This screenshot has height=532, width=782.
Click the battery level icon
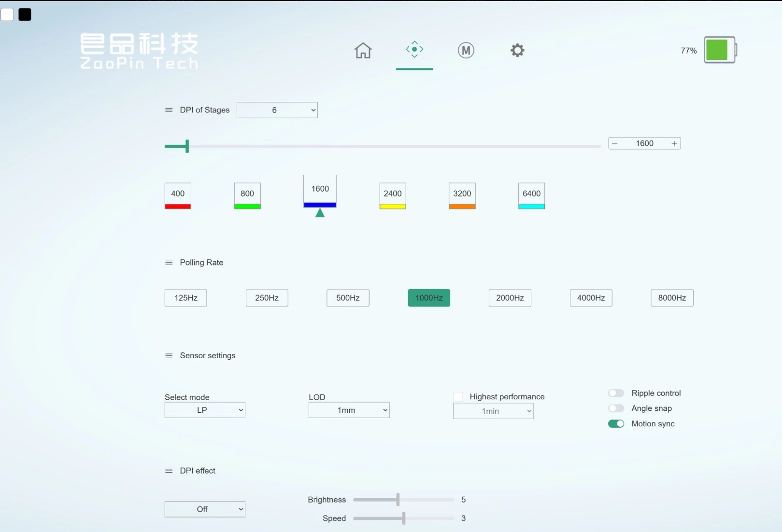(x=720, y=50)
